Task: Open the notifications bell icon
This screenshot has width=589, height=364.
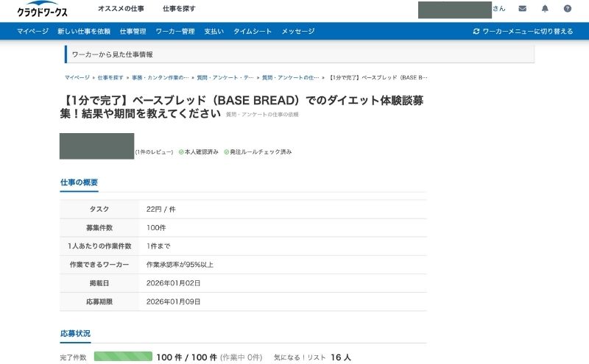Action: [545, 9]
